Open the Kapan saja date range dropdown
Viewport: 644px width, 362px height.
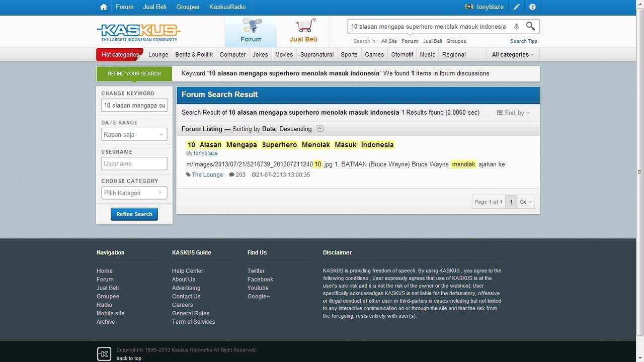134,135
